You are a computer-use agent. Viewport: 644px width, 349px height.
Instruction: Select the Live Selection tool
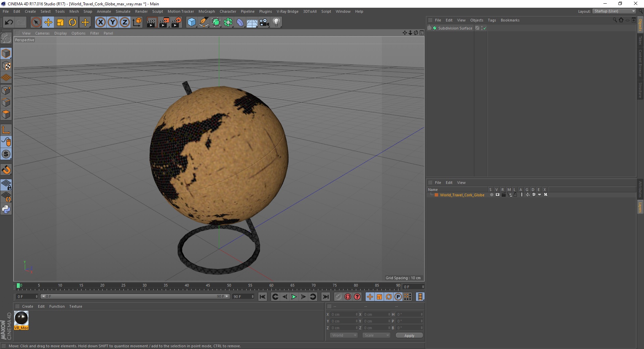click(36, 22)
